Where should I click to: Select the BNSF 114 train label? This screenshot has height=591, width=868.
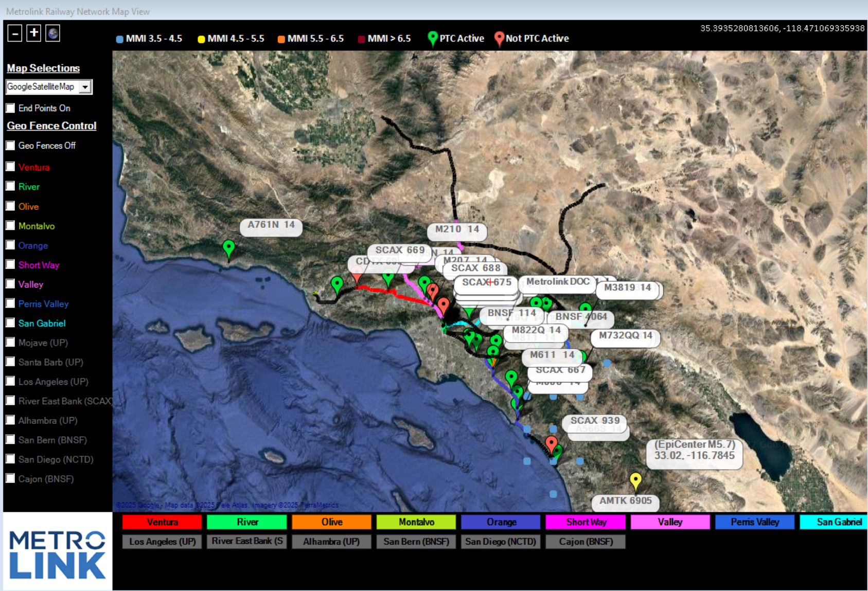511,313
